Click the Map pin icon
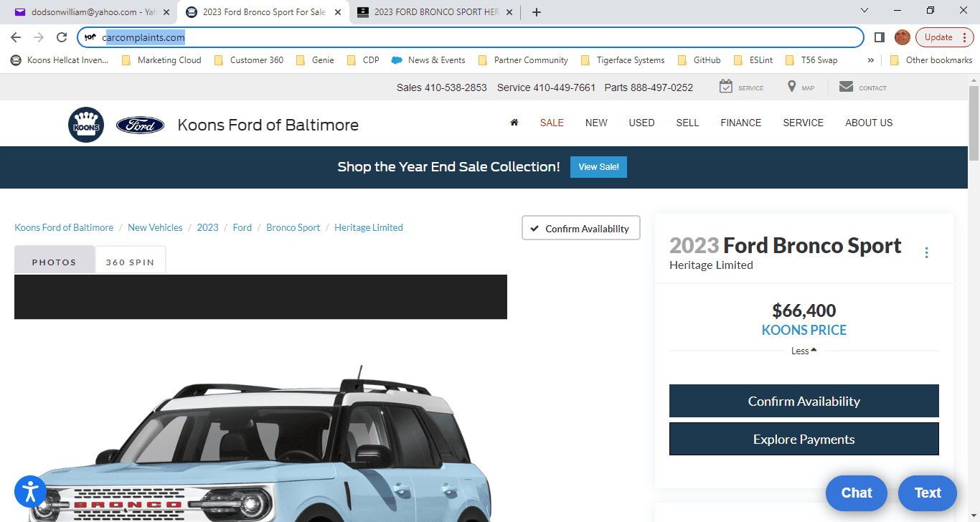Viewport: 980px width, 522px height. click(x=791, y=87)
